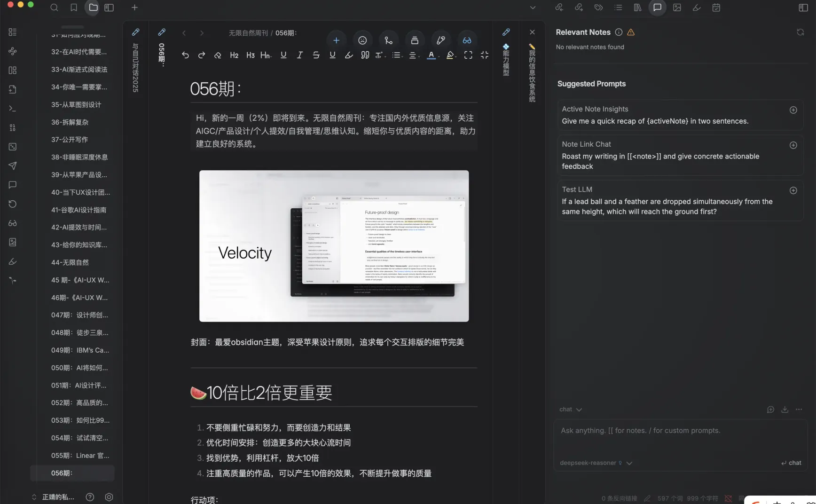The height and width of the screenshot is (504, 816).
Task: Select the terminal icon in the left sidebar
Action: tap(12, 109)
